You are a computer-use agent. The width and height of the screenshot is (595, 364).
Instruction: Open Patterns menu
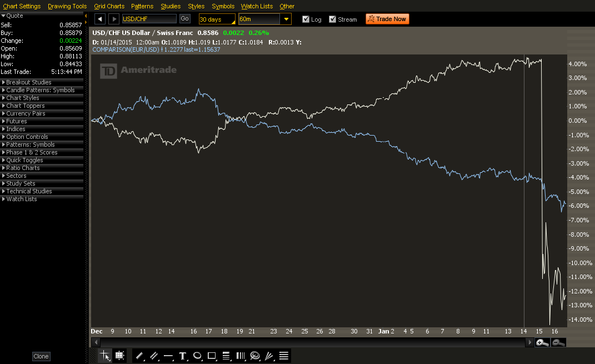142,6
